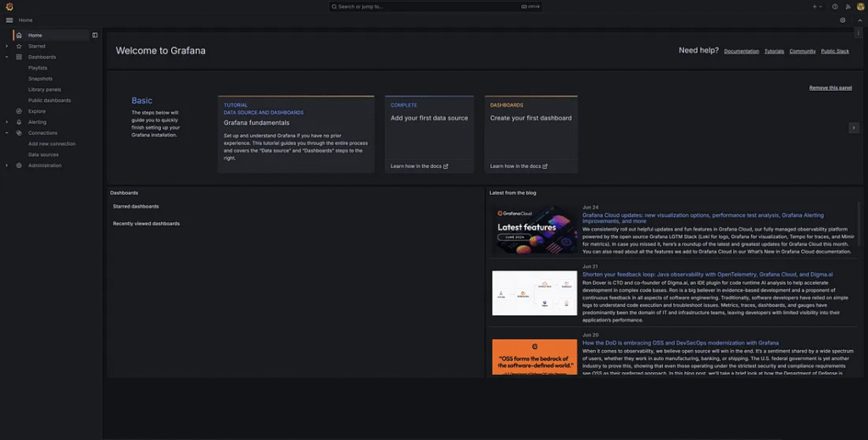Expand the Starred section
The image size is (868, 440).
7,46
